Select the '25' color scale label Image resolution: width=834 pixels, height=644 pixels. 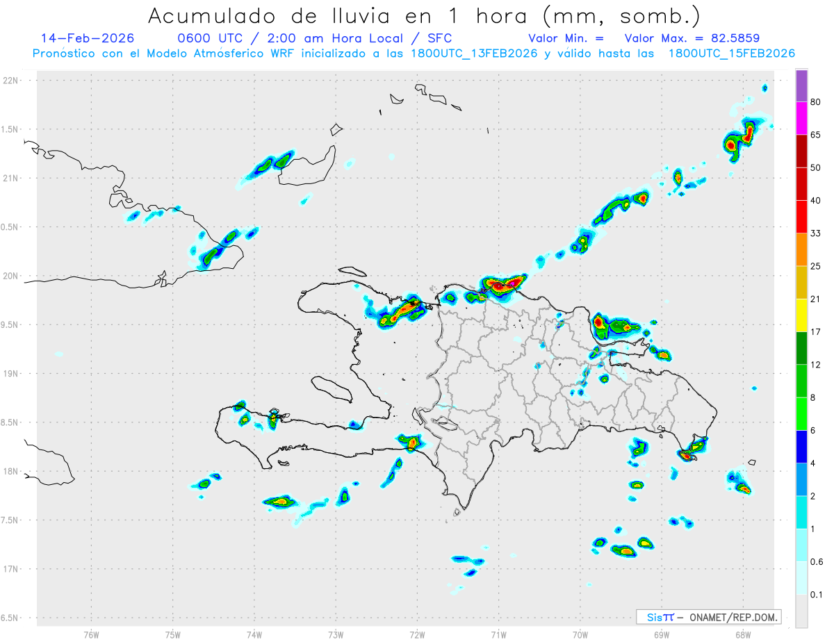click(x=816, y=266)
